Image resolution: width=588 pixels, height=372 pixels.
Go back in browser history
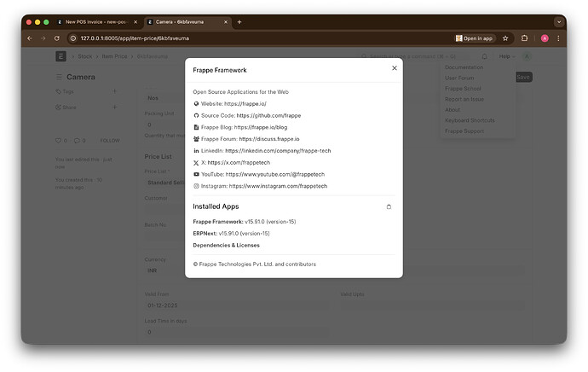click(30, 38)
